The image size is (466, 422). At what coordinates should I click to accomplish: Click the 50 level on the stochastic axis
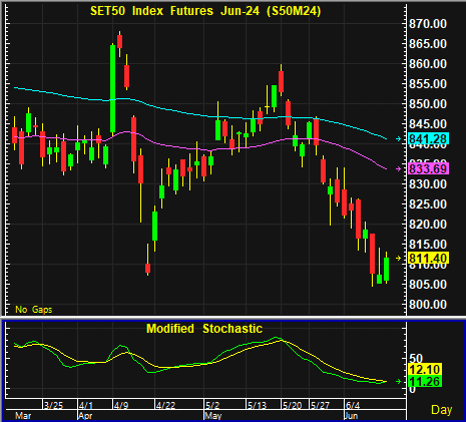tap(416, 359)
